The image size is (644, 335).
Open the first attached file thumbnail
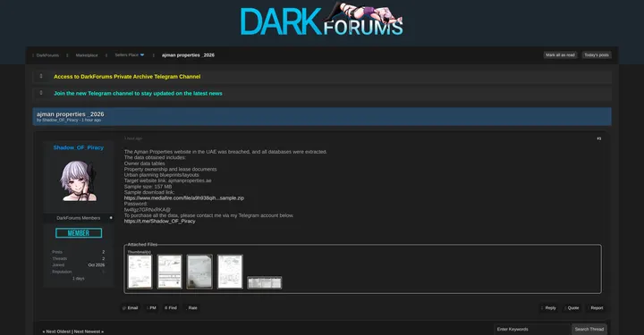click(140, 272)
